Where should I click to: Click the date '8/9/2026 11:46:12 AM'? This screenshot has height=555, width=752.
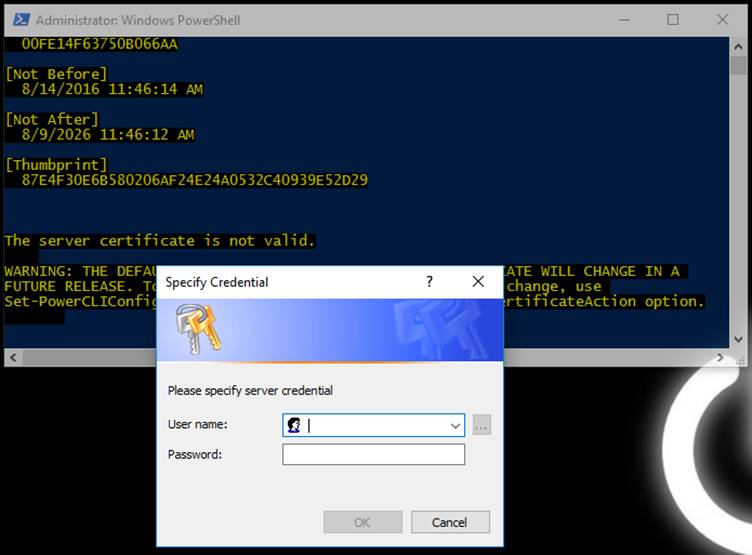click(x=108, y=134)
